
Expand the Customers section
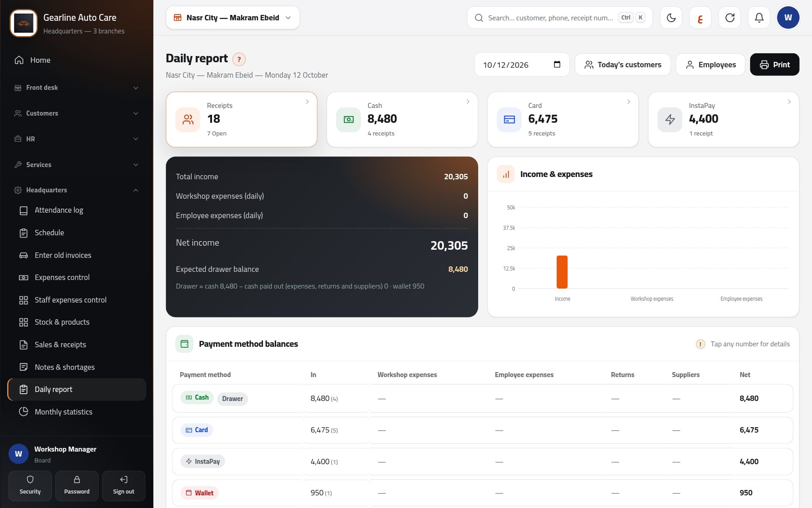(x=77, y=113)
